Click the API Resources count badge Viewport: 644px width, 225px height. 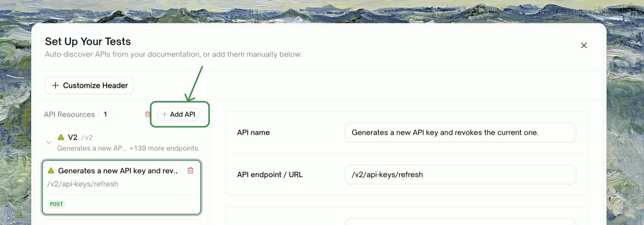pyautogui.click(x=105, y=115)
